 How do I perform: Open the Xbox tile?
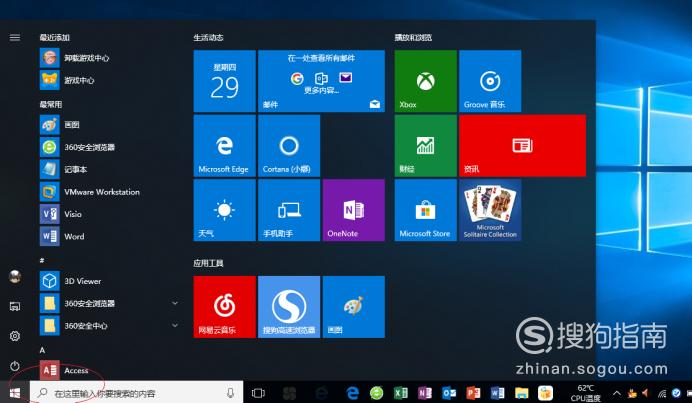click(x=425, y=81)
